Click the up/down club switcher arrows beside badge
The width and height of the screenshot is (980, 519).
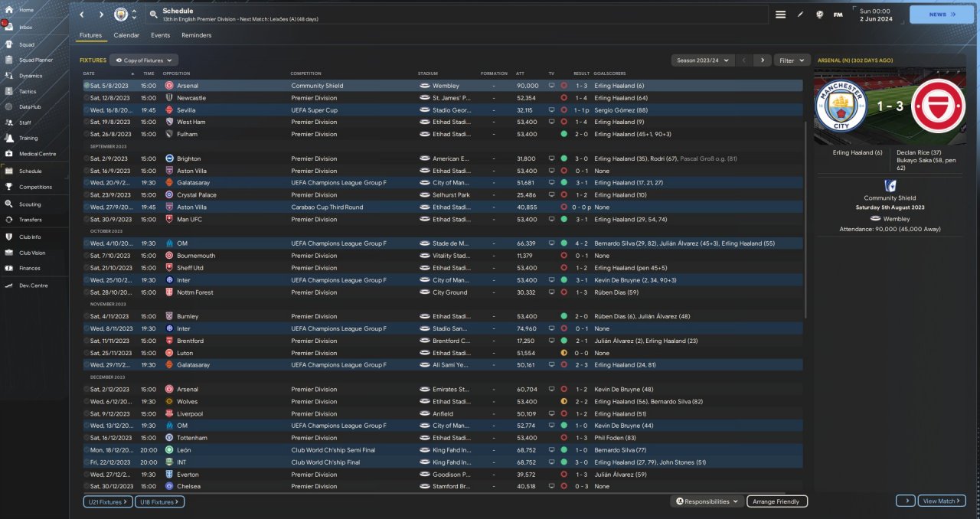(x=135, y=15)
